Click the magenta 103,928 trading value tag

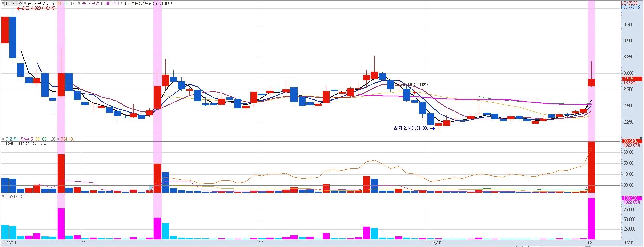[632, 198]
